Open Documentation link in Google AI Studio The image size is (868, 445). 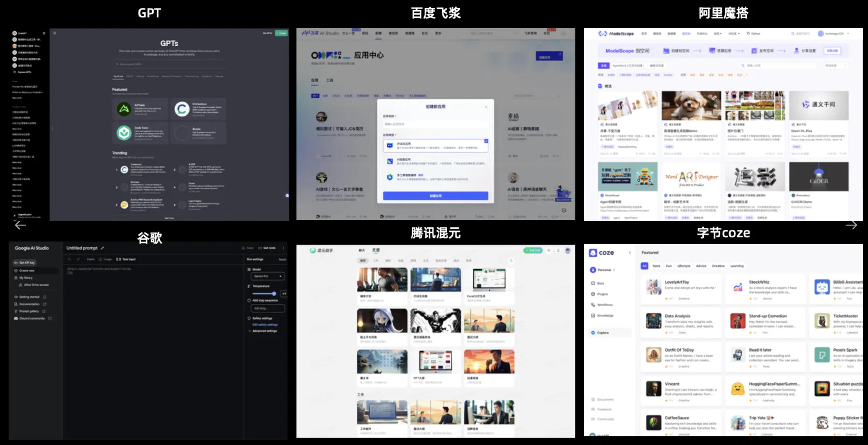click(x=29, y=304)
